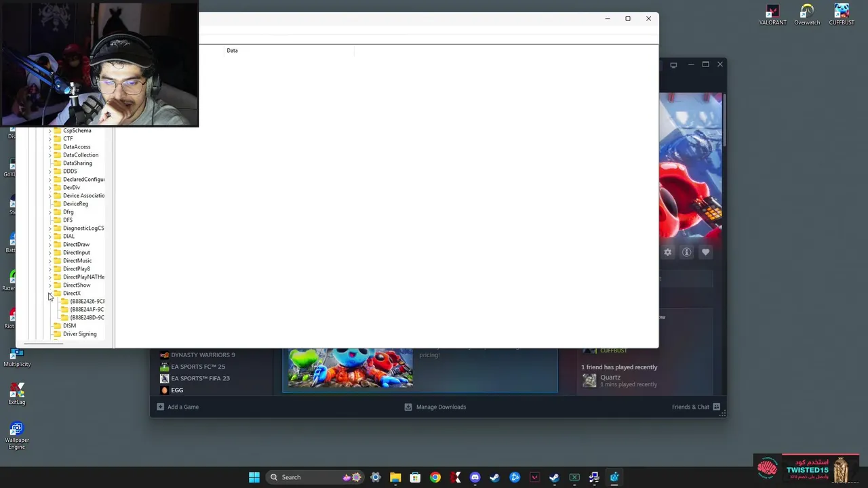The width and height of the screenshot is (868, 488).
Task: Expand the DIAL key arrow
Action: point(50,237)
